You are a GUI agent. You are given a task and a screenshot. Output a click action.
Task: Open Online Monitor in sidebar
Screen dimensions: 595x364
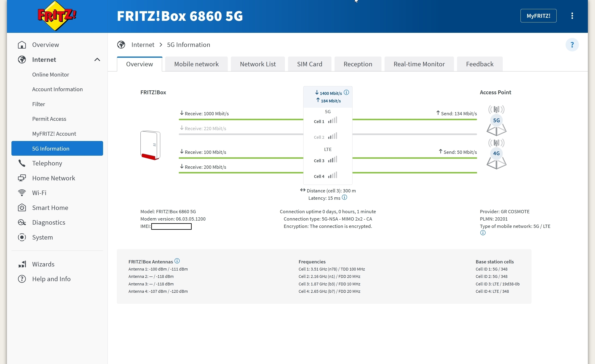pyautogui.click(x=51, y=75)
